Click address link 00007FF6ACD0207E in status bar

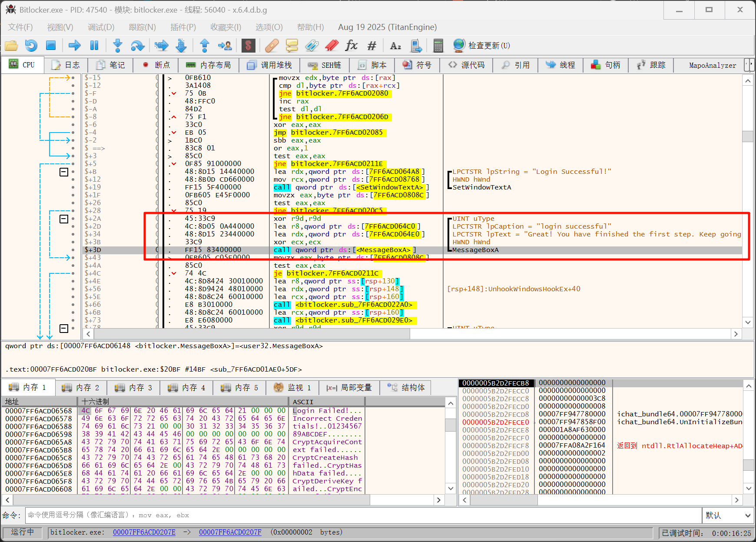[x=144, y=532]
